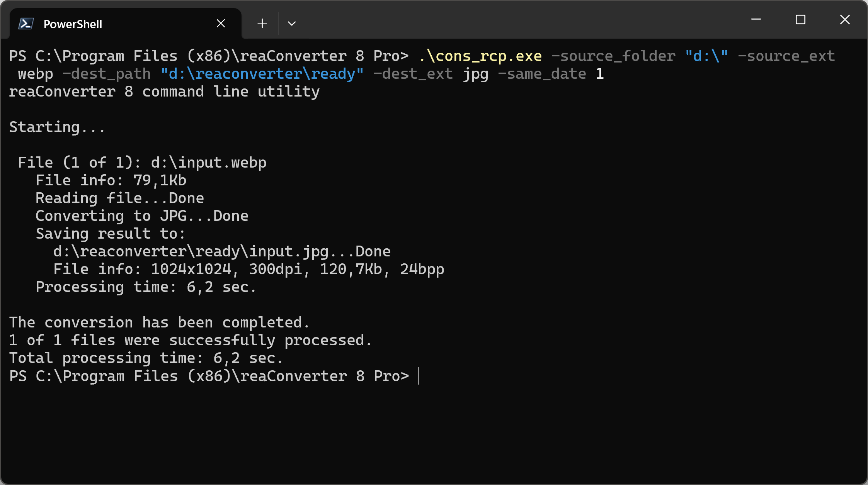
Task: Maximize the terminal window
Action: (x=800, y=19)
